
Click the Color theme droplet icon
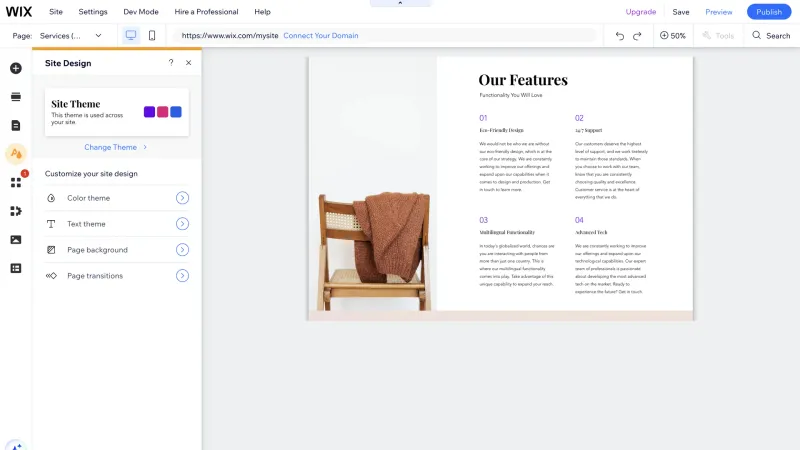pos(51,198)
